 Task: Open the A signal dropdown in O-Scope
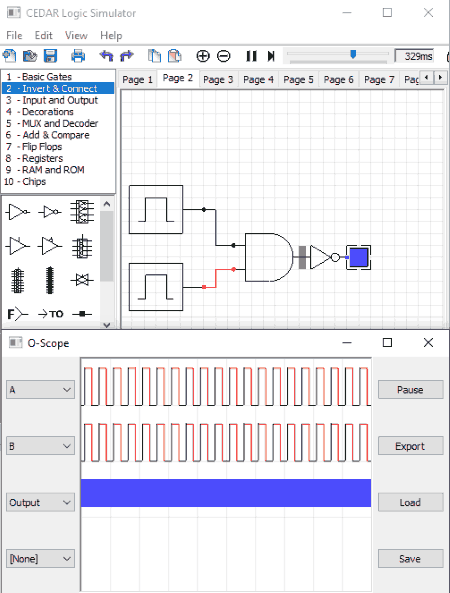click(x=40, y=390)
